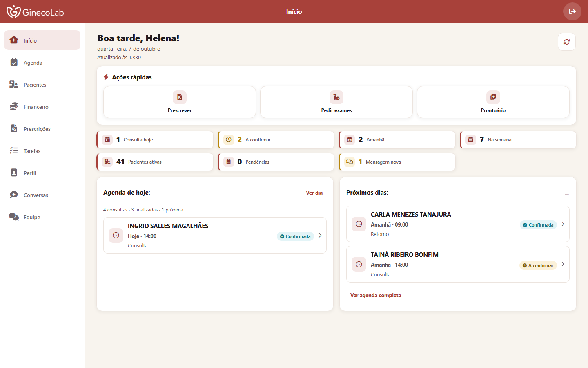Screen dimensions: 588x368
Task: Click the GinecoLab logo
Action: [35, 11]
